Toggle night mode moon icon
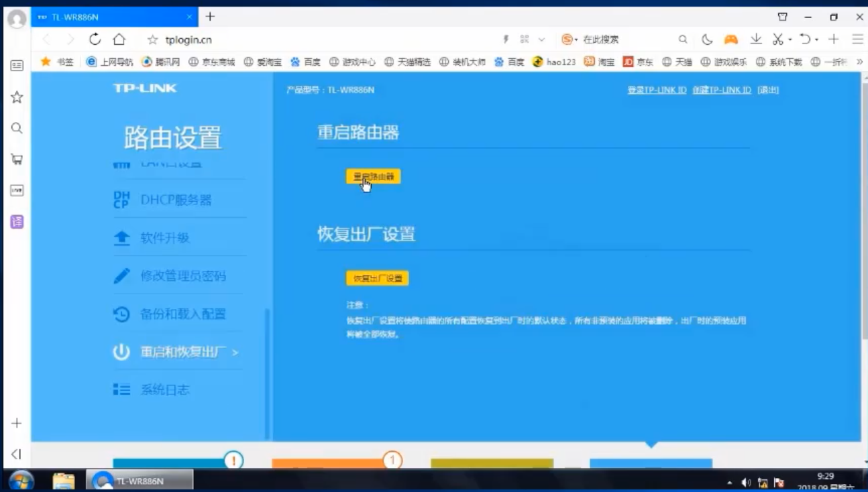The height and width of the screenshot is (492, 868). [x=707, y=40]
